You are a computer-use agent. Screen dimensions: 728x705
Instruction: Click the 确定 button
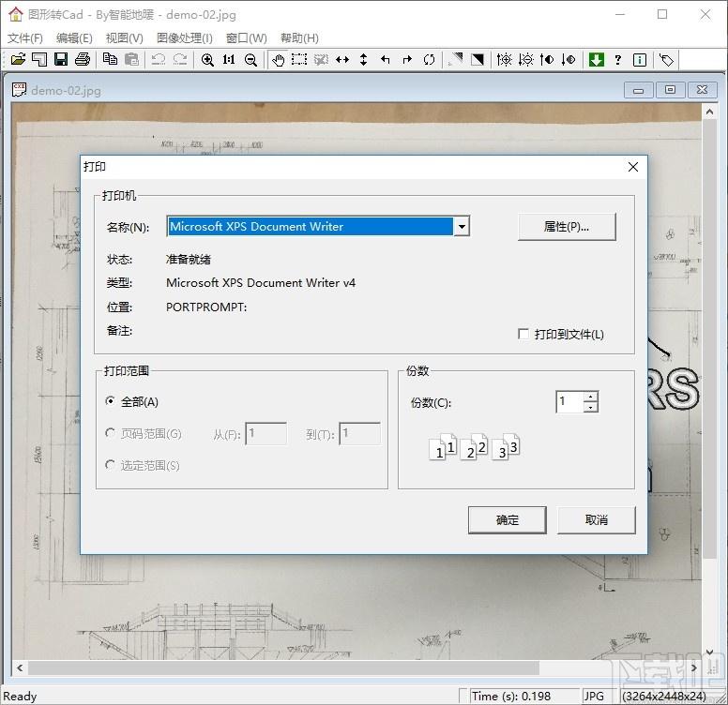pos(507,520)
